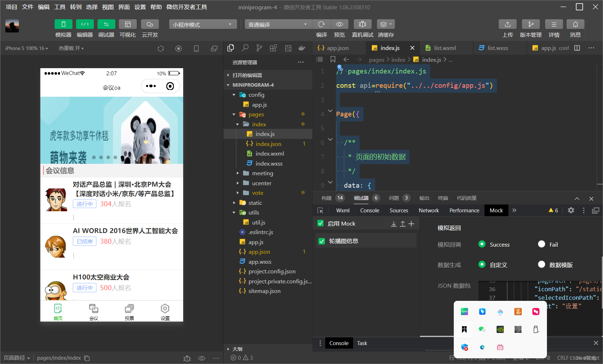Click the NVIDIA icon in tray popup

coord(500,329)
